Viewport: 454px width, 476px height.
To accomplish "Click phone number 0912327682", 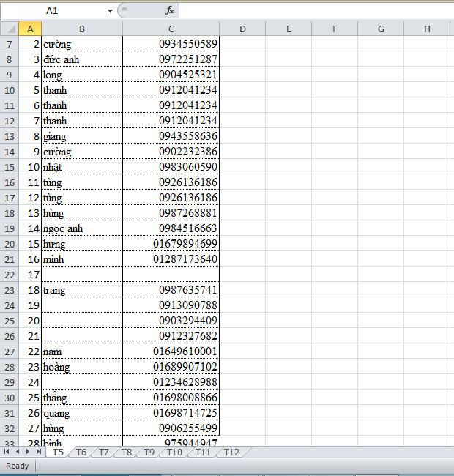I will [171, 336].
